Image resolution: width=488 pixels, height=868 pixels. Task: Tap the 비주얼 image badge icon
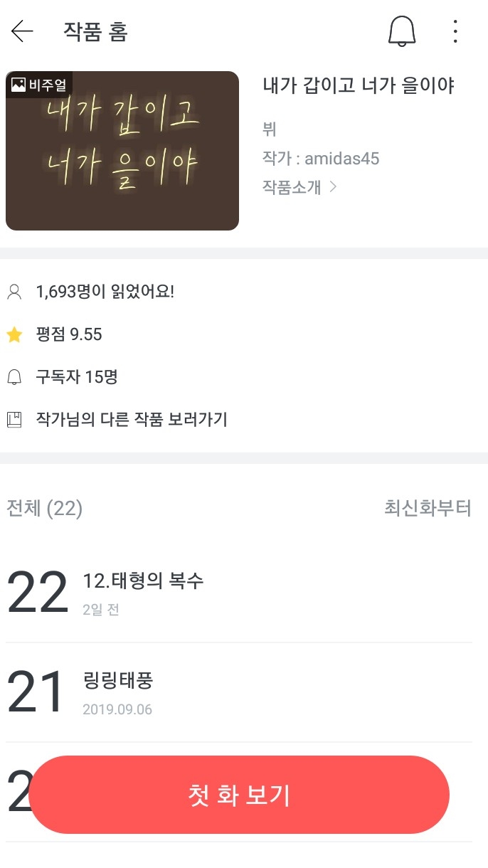[19, 85]
